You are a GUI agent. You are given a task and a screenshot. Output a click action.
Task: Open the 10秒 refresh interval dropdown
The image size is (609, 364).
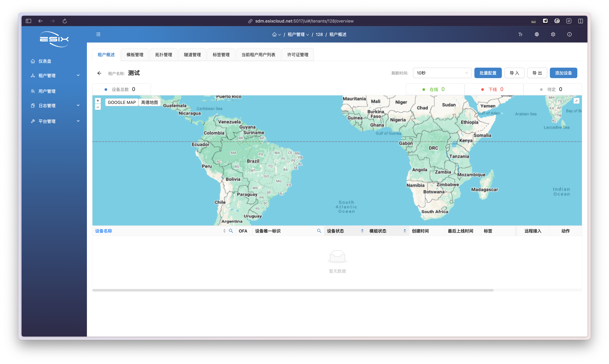[x=442, y=73]
